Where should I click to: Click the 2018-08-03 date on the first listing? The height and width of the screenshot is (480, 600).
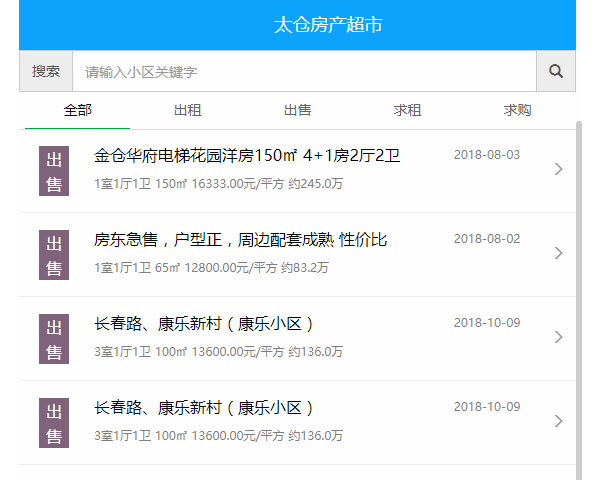point(487,155)
